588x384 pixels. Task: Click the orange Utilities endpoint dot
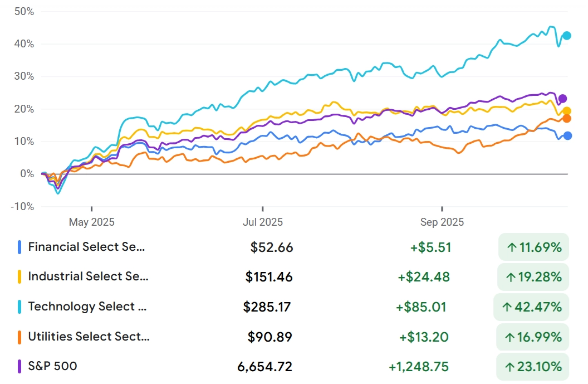tap(567, 118)
